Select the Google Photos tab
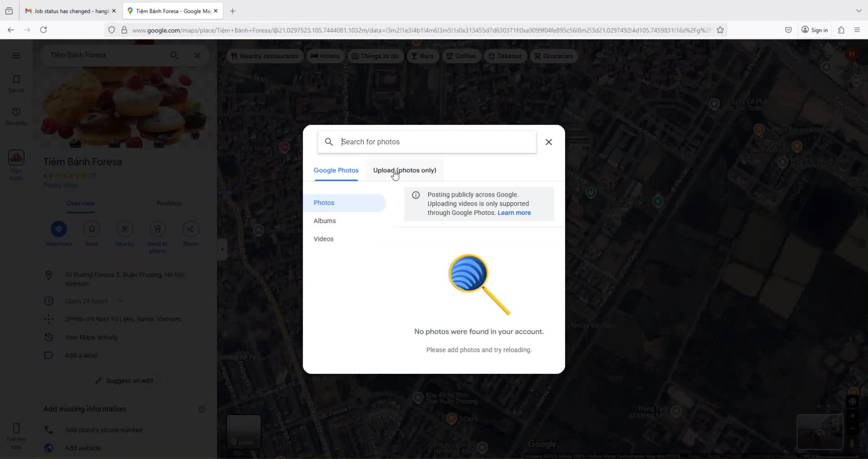868x459 pixels. click(x=336, y=170)
